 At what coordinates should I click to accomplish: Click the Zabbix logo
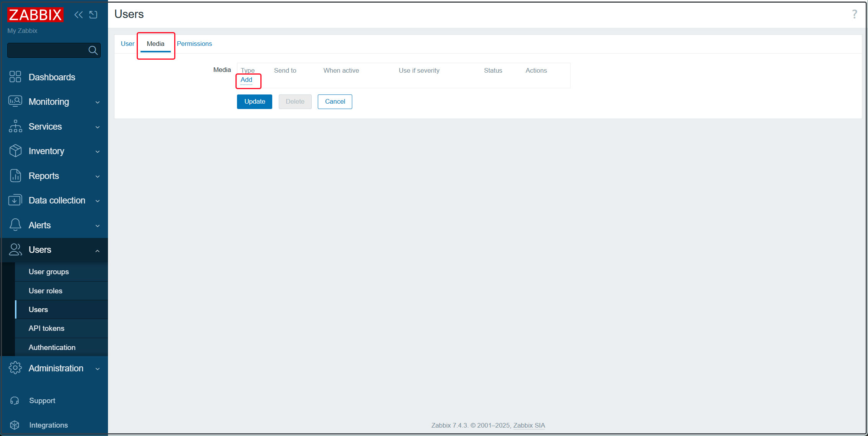click(35, 15)
